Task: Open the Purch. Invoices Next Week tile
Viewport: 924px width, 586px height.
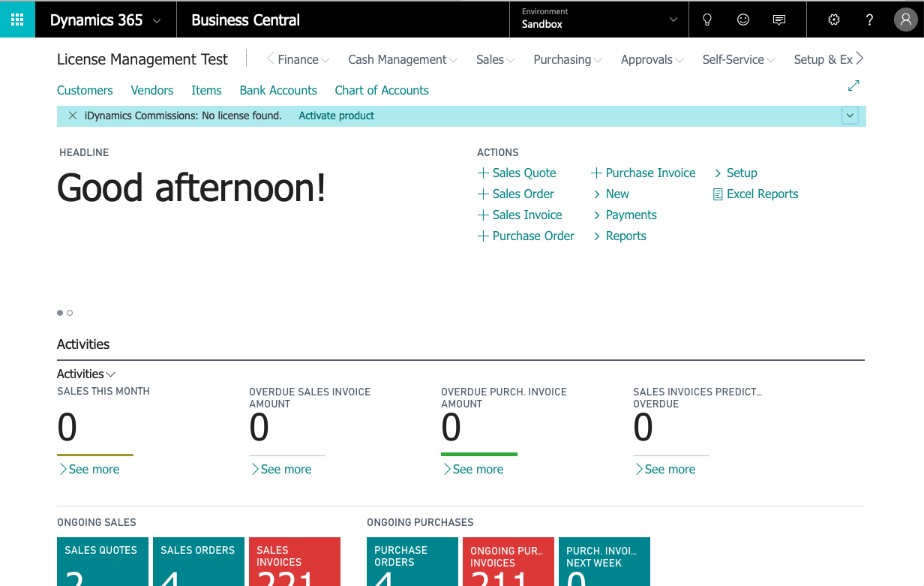Action: [x=604, y=561]
